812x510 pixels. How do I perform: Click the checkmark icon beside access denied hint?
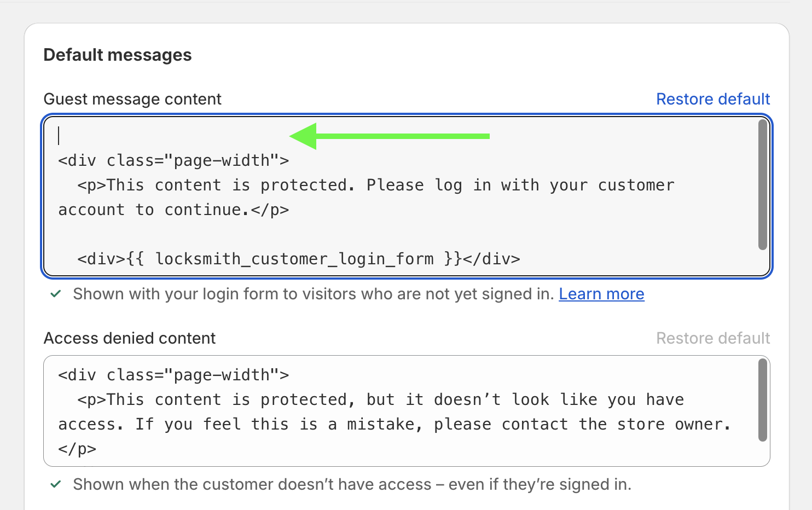pos(55,484)
